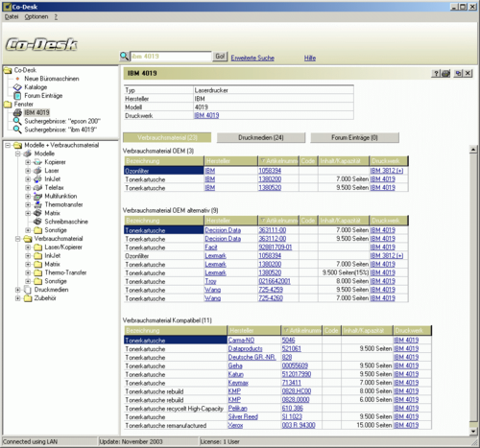Select the Schreibmaschine icon

pos(37,222)
